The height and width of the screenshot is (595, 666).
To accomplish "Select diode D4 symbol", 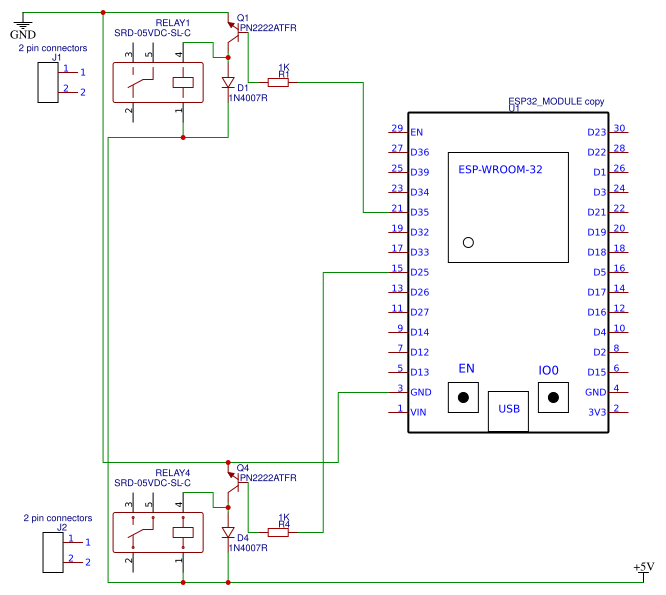I will [228, 533].
